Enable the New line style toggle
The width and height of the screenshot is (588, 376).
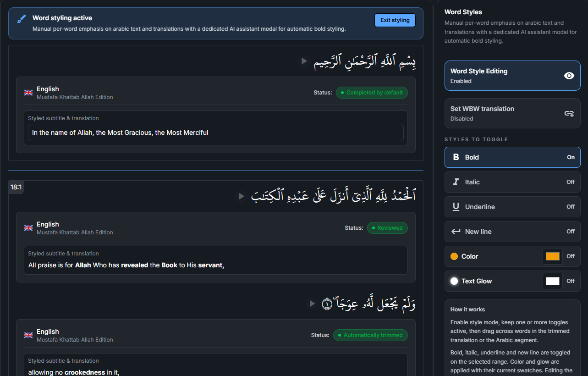[512, 232]
